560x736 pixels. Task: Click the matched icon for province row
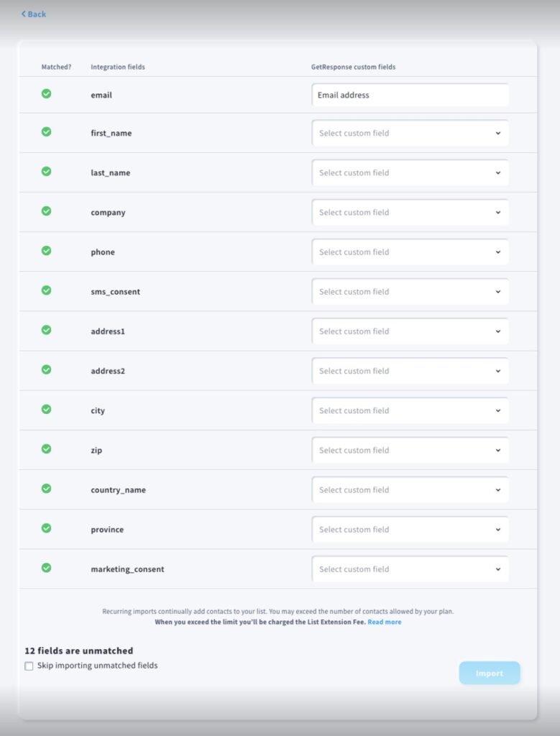(46, 528)
